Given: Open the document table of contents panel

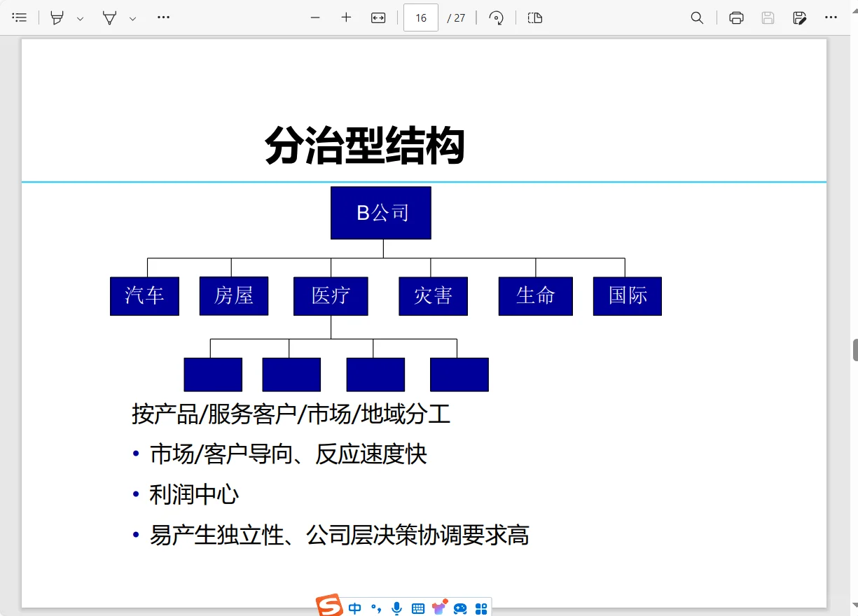Looking at the screenshot, I should pyautogui.click(x=20, y=17).
